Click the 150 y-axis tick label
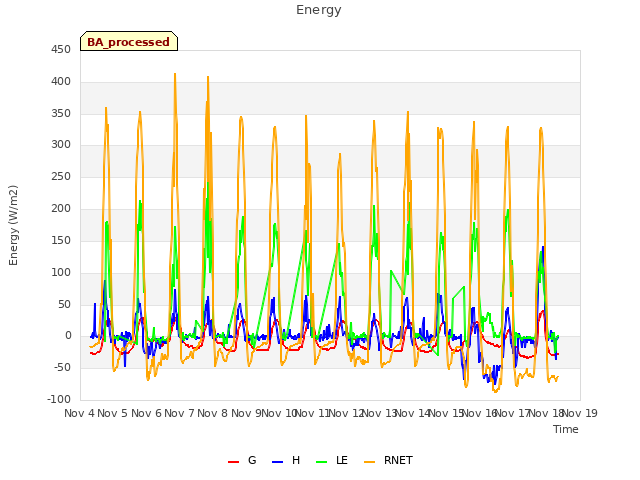Screen dimensions: 640x480 (61, 240)
